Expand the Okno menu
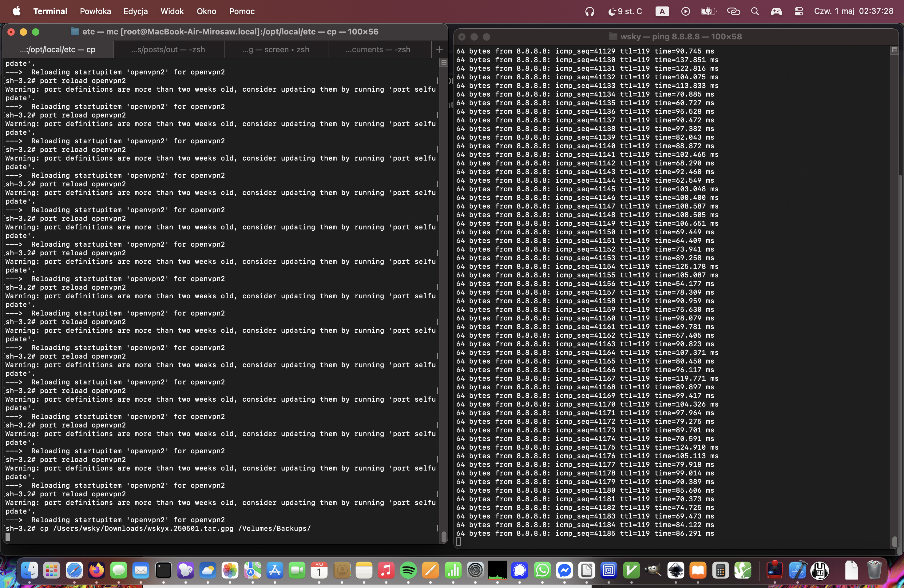Image resolution: width=904 pixels, height=588 pixels. pos(206,11)
